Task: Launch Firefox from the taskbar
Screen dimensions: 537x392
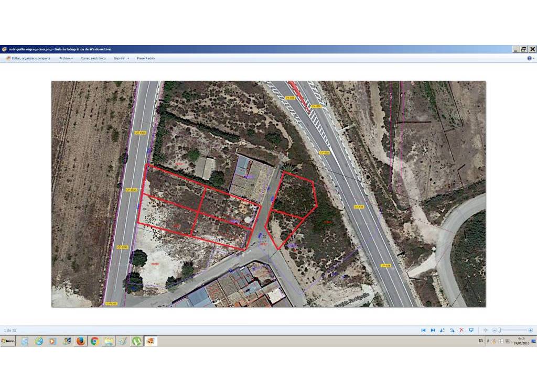Action: (x=80, y=342)
